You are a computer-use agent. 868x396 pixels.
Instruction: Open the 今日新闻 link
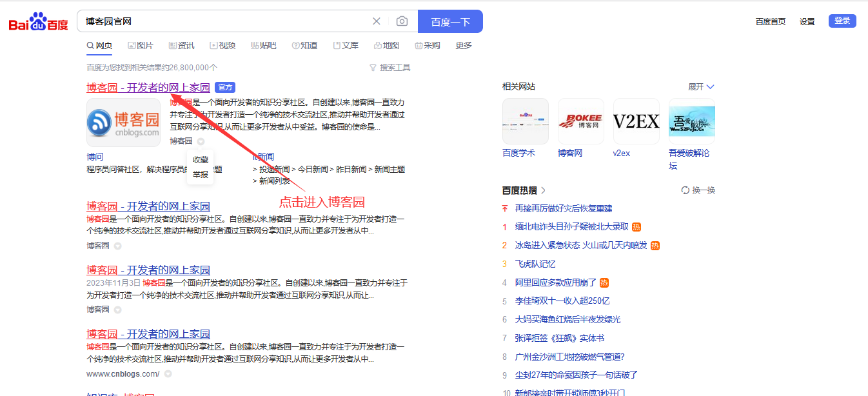(x=312, y=170)
